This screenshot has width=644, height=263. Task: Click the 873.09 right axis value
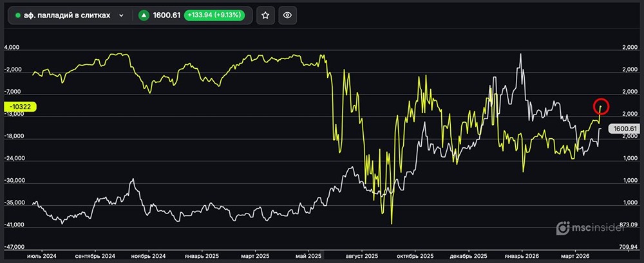[630, 225]
